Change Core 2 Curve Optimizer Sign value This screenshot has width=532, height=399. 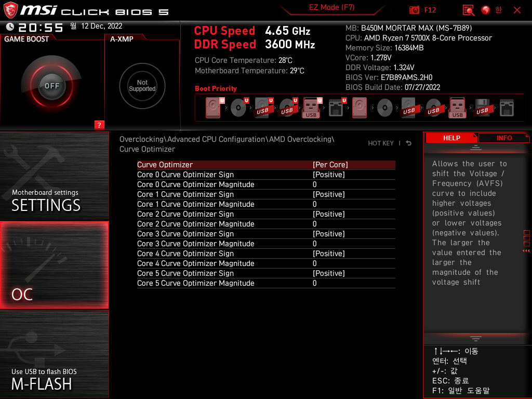(328, 214)
